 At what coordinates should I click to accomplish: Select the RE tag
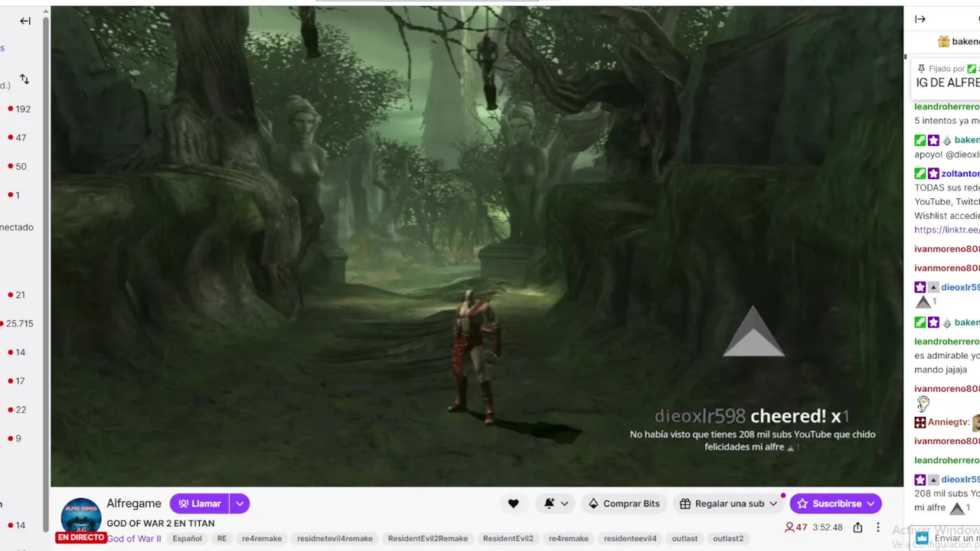pos(222,539)
